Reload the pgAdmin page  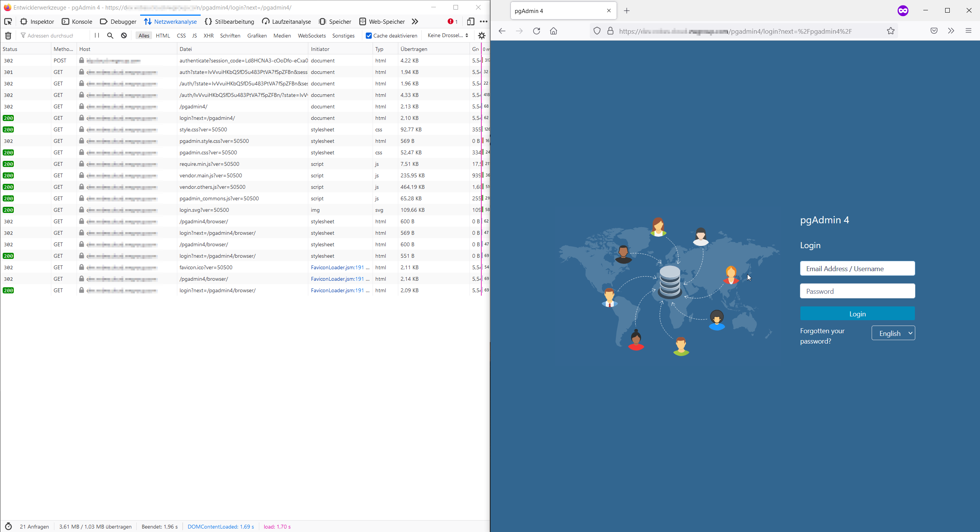point(537,31)
